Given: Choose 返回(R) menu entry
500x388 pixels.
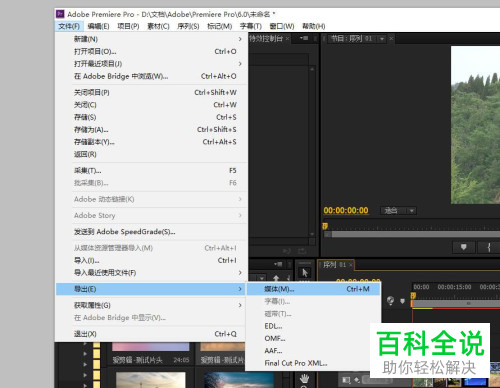Looking at the screenshot, I should point(152,154).
